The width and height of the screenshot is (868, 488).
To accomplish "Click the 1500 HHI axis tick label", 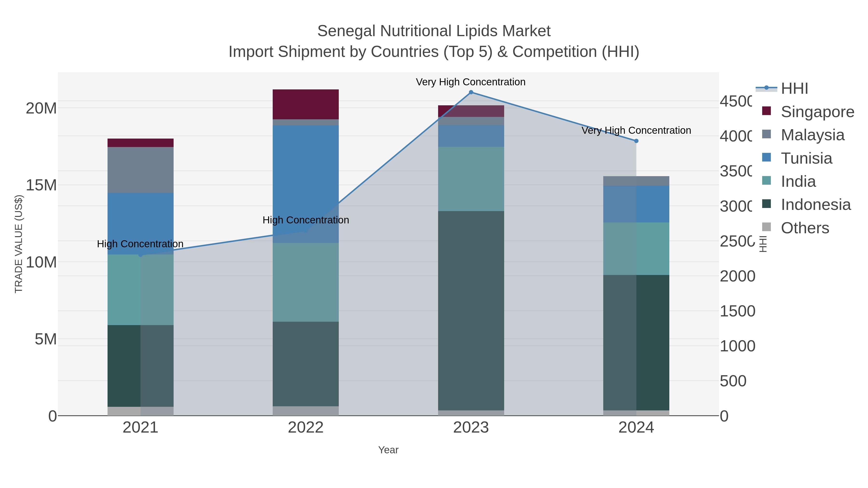I will pos(738,311).
